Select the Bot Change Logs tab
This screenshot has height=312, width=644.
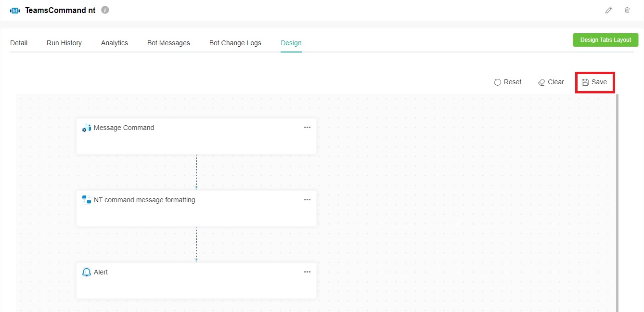coord(235,43)
